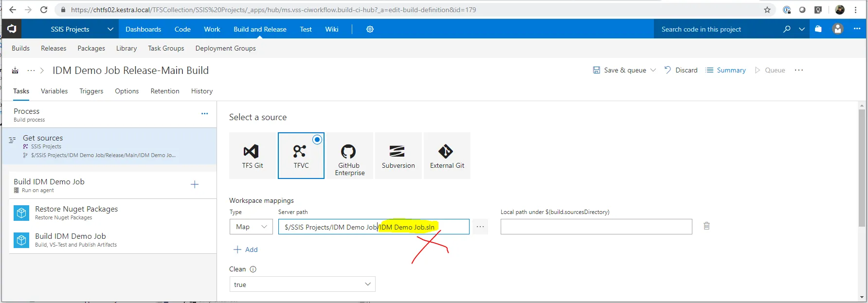Go to the Packages sub-tab
This screenshot has width=868, height=303.
(x=91, y=48)
